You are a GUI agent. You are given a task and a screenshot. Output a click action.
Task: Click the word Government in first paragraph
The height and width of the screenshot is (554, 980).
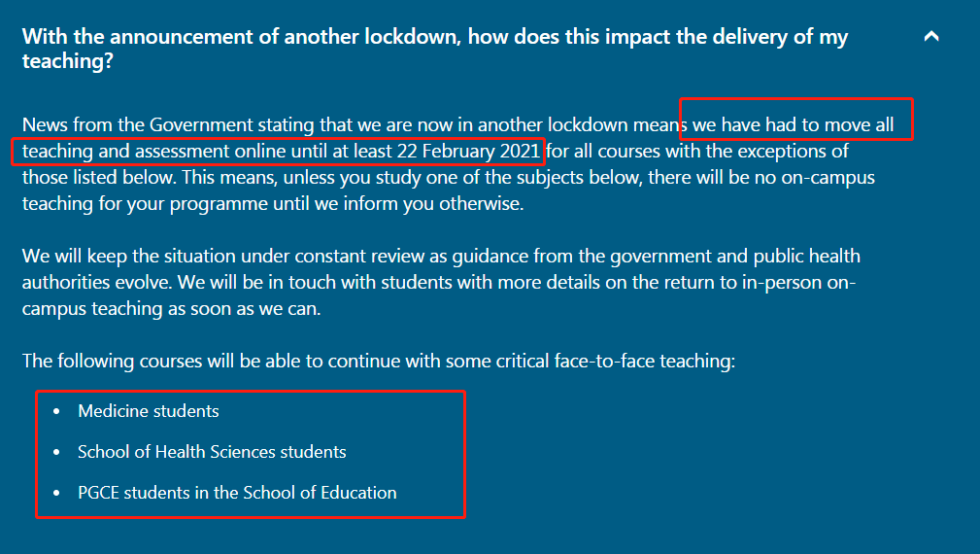200,125
